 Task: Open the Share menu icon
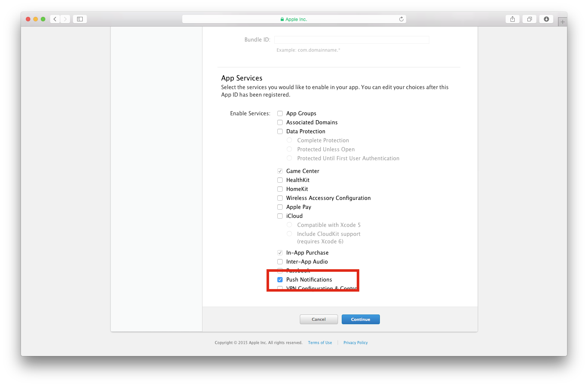point(512,19)
